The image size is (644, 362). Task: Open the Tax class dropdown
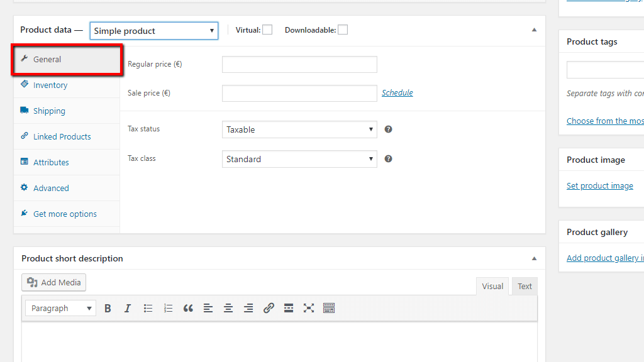(x=299, y=159)
